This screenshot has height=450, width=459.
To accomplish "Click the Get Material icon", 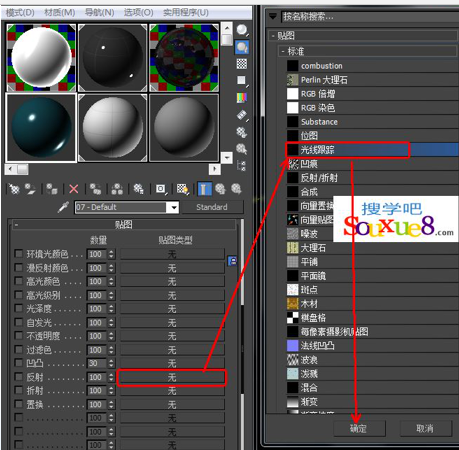I will 14,189.
